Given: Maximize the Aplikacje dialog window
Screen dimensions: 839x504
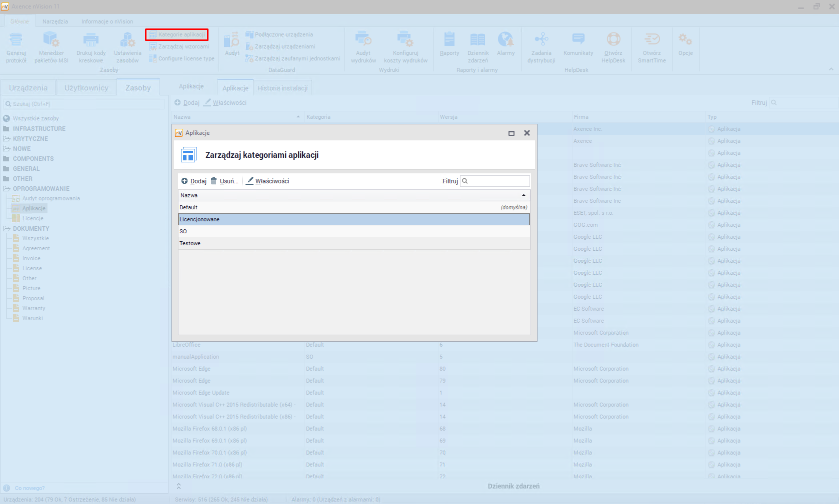Looking at the screenshot, I should coord(511,133).
